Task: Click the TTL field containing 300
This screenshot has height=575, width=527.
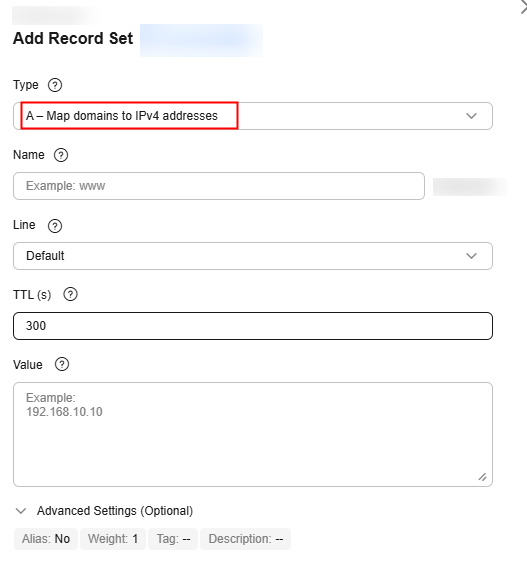Action: (253, 326)
